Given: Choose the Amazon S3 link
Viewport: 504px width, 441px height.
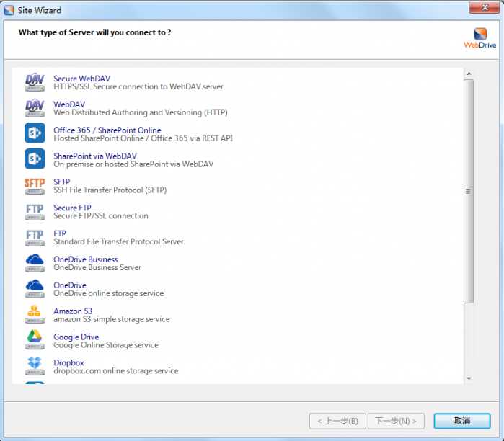Looking at the screenshot, I should (x=73, y=311).
